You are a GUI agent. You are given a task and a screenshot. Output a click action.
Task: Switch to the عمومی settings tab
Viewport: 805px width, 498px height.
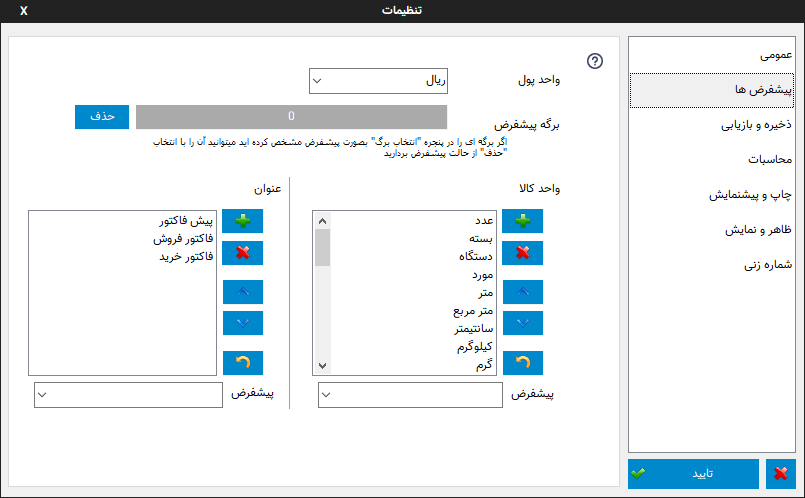[776, 55]
